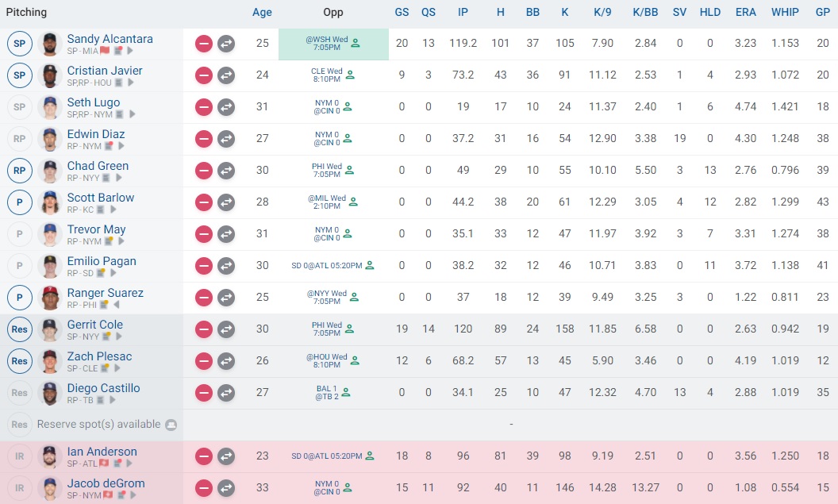
Task: Click the red minus icon for Diego Castillo
Action: (204, 393)
